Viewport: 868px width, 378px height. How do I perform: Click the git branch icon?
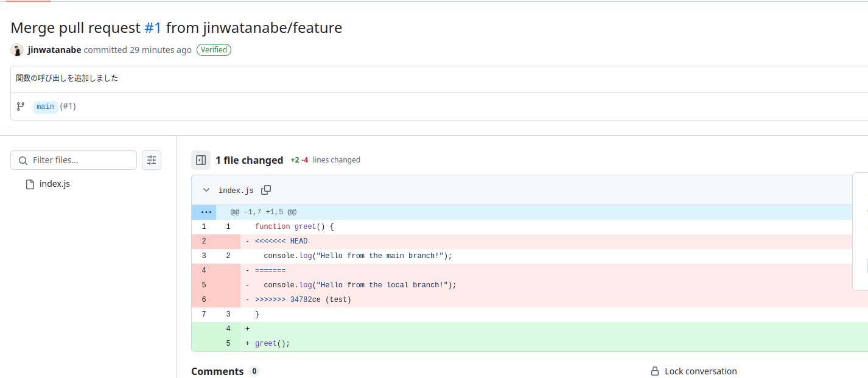pos(21,107)
